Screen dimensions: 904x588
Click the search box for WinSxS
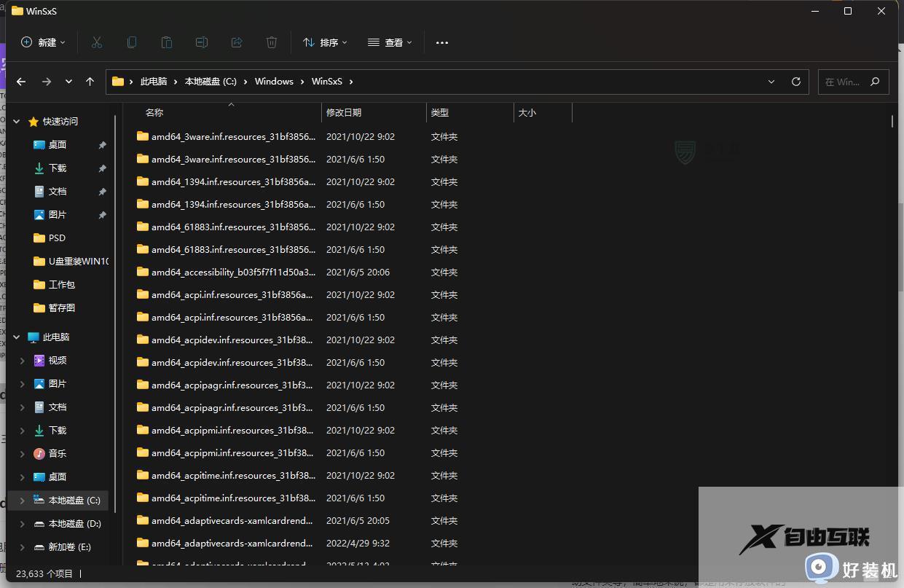pos(844,82)
